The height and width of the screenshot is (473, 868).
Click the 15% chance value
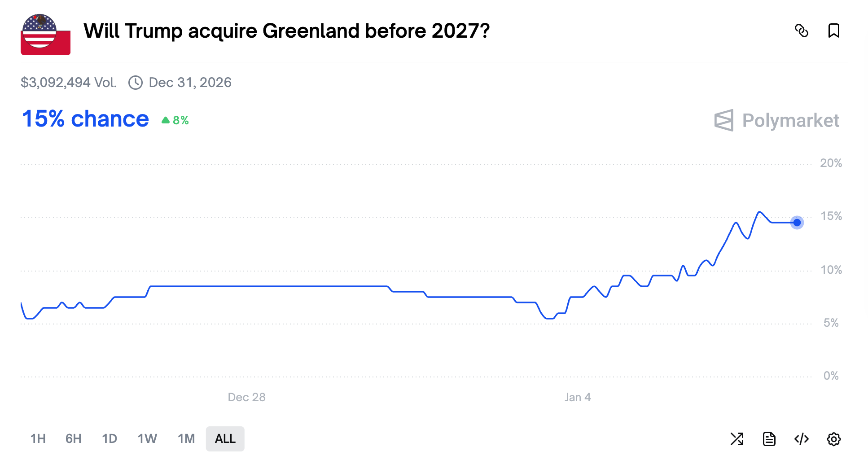tap(85, 119)
